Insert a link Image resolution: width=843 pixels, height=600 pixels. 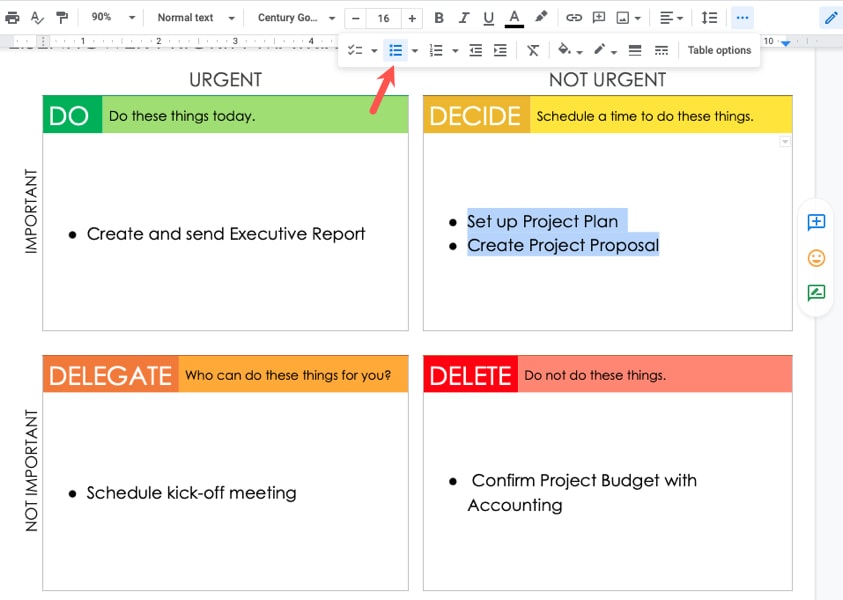point(574,17)
